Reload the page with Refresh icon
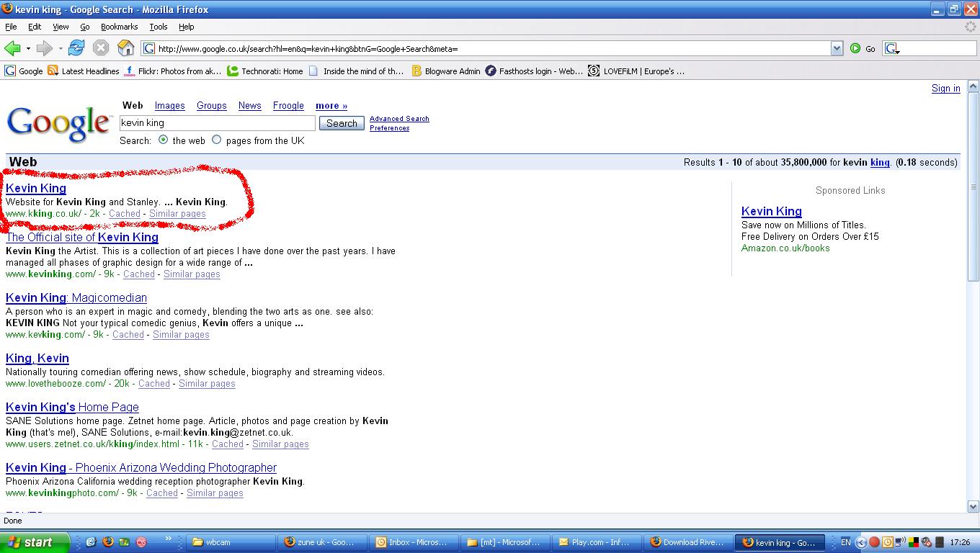 [76, 48]
